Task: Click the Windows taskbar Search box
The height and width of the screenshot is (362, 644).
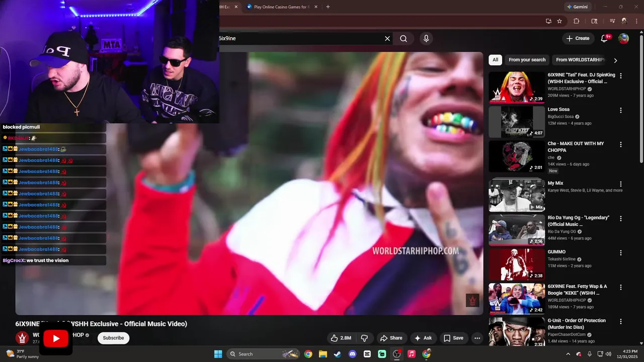Action: [x=263, y=354]
